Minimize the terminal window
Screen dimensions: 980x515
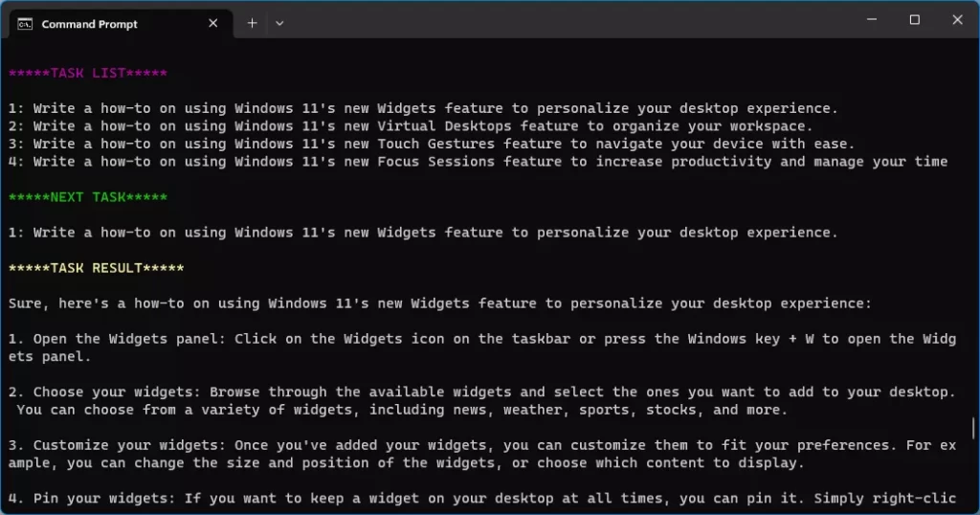(872, 19)
